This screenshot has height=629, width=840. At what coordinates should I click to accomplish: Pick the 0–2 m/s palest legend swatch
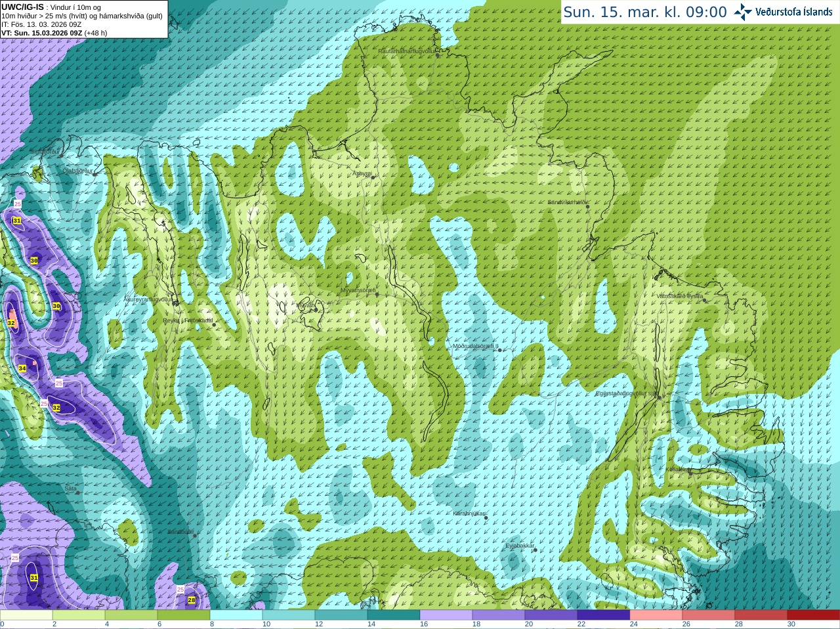point(26,615)
